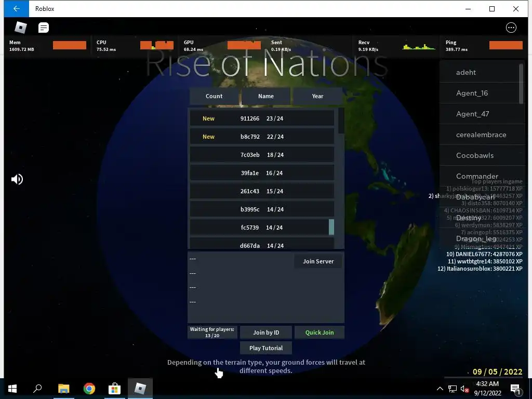Click the Mem performance stat
The image size is (532, 399).
47,46
